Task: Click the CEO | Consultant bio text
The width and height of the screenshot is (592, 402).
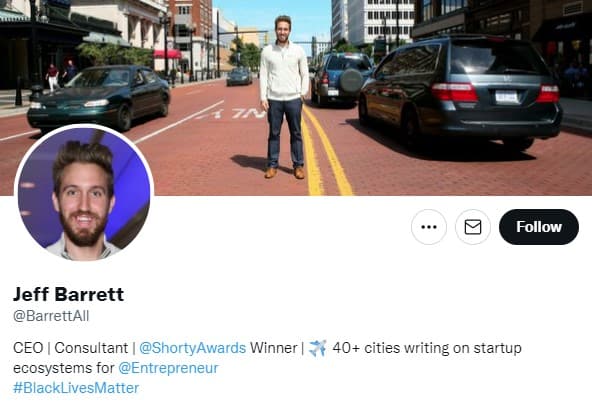Action: [70, 348]
